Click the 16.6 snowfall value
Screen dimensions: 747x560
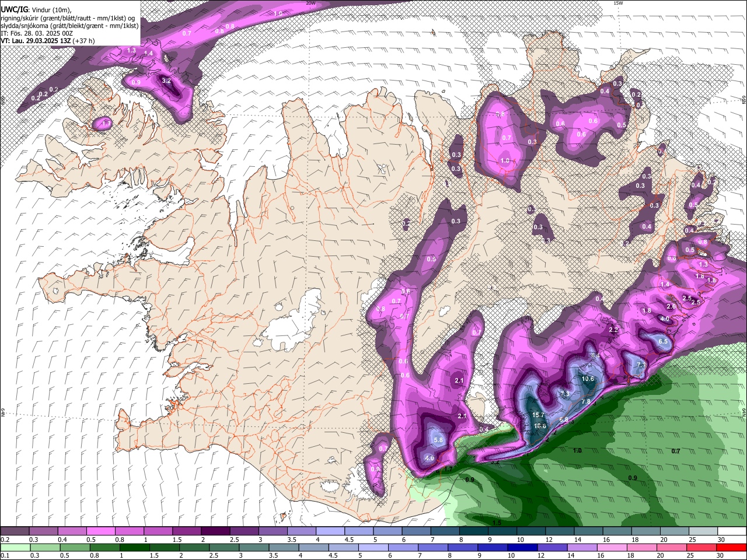pyautogui.click(x=540, y=426)
